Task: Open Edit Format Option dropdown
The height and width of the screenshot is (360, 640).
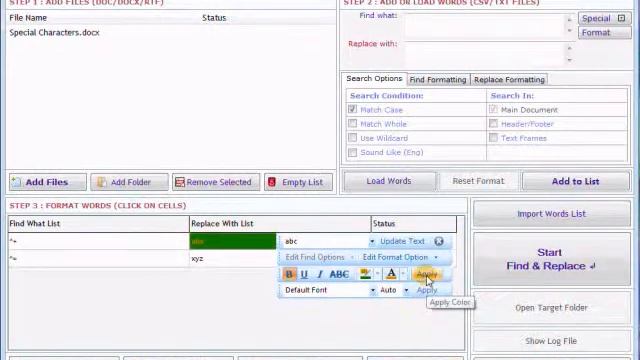Action: coord(400,258)
